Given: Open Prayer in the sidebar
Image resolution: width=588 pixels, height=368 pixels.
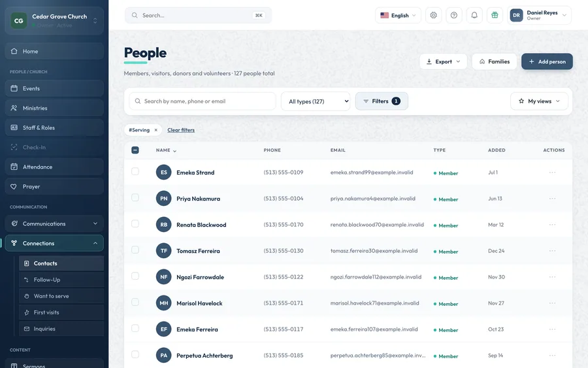Looking at the screenshot, I should pyautogui.click(x=54, y=186).
